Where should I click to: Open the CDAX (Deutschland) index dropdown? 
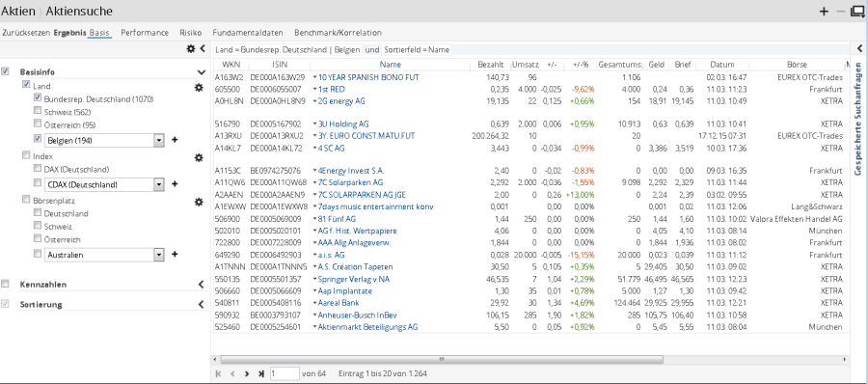click(x=159, y=184)
